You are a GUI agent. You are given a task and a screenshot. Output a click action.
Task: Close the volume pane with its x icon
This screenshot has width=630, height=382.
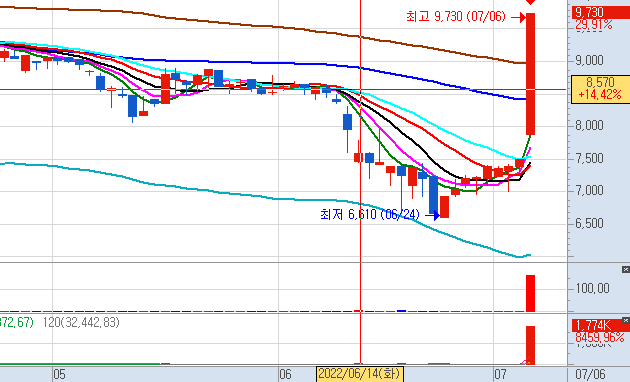pyautogui.click(x=626, y=320)
